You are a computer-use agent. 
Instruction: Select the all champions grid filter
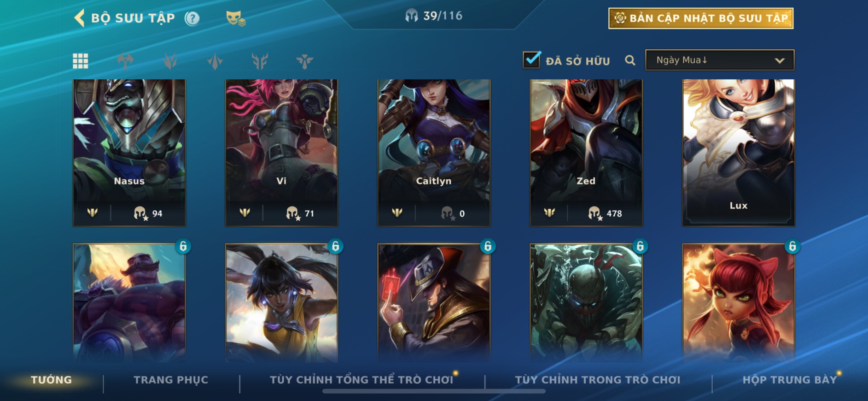coord(81,61)
